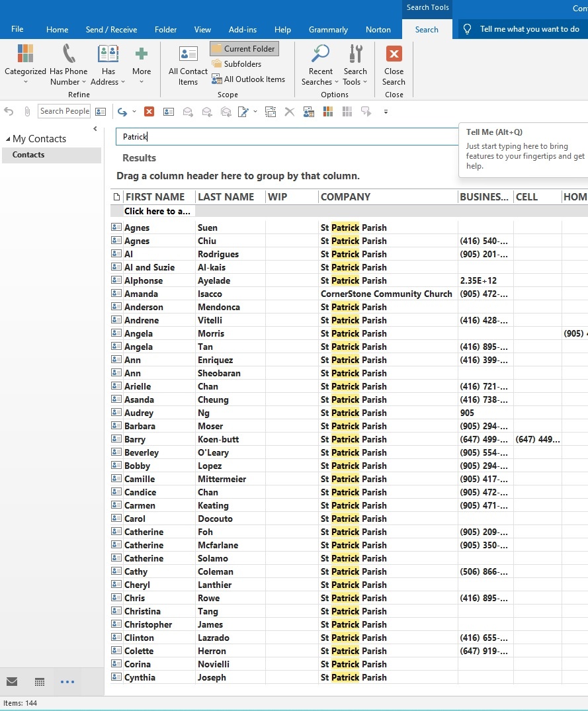The width and height of the screenshot is (588, 711).
Task: Open the File tab
Action: [x=17, y=29]
